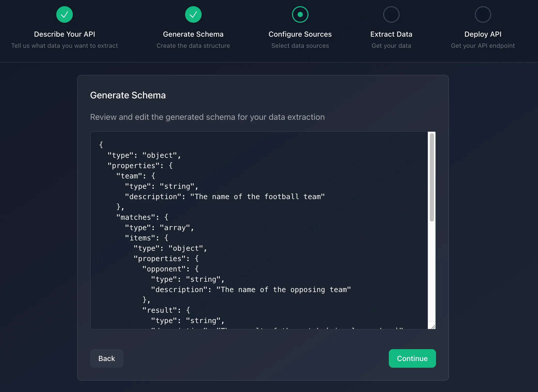538x392 pixels.
Task: Open the Configure Sources step label
Action: 300,34
